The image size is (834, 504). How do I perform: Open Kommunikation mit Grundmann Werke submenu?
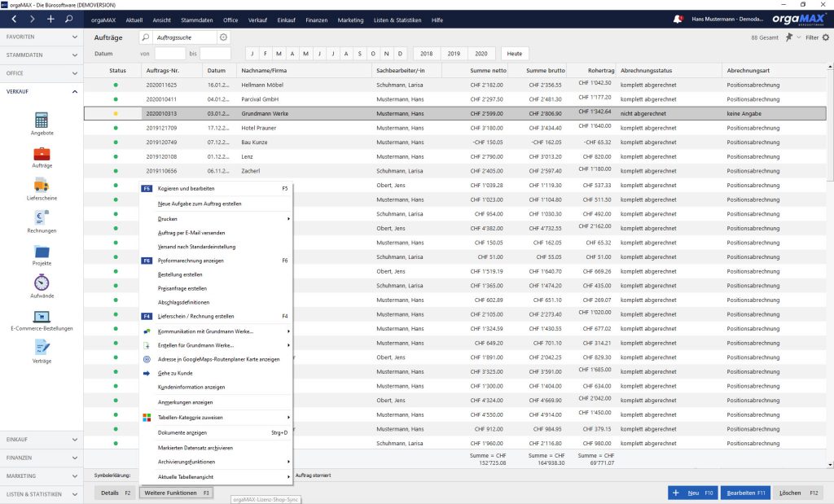click(x=215, y=331)
